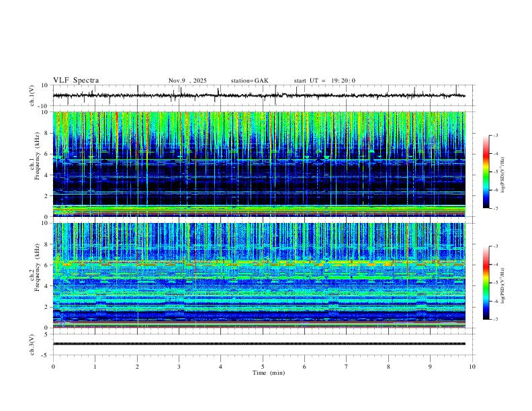This screenshot has height=411, width=532.
Task: Click the "-5" tick on ch.3(V) axis
Action: click(x=46, y=355)
